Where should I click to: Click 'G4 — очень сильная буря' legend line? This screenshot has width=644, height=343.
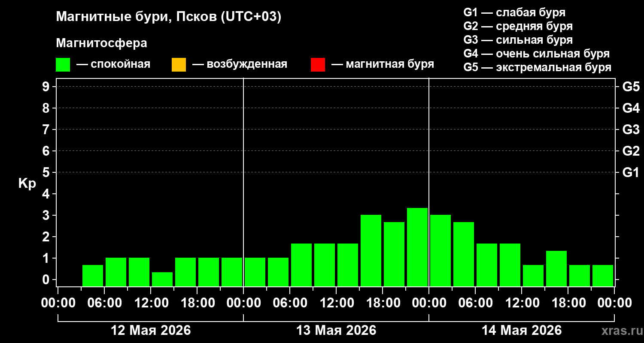tap(536, 54)
